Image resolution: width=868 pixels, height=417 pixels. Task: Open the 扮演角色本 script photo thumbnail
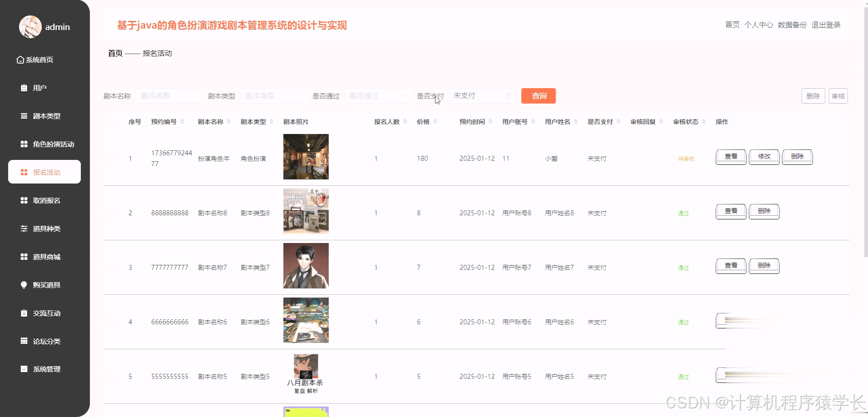pos(306,157)
